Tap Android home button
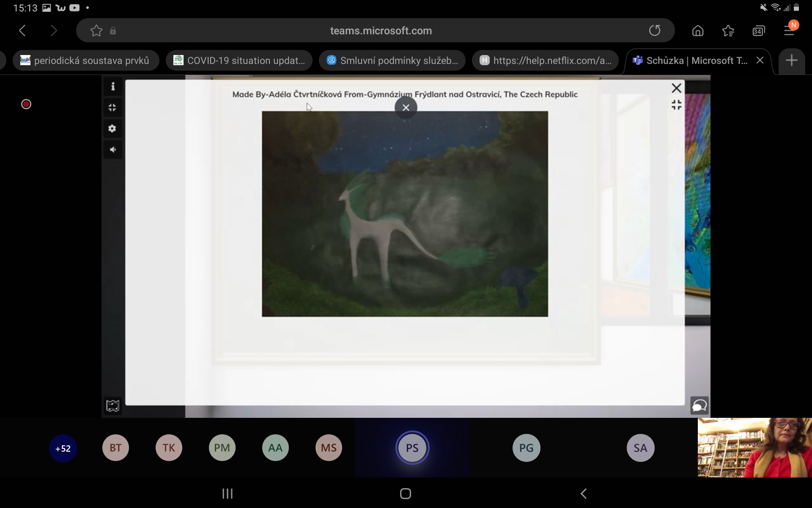 406,494
